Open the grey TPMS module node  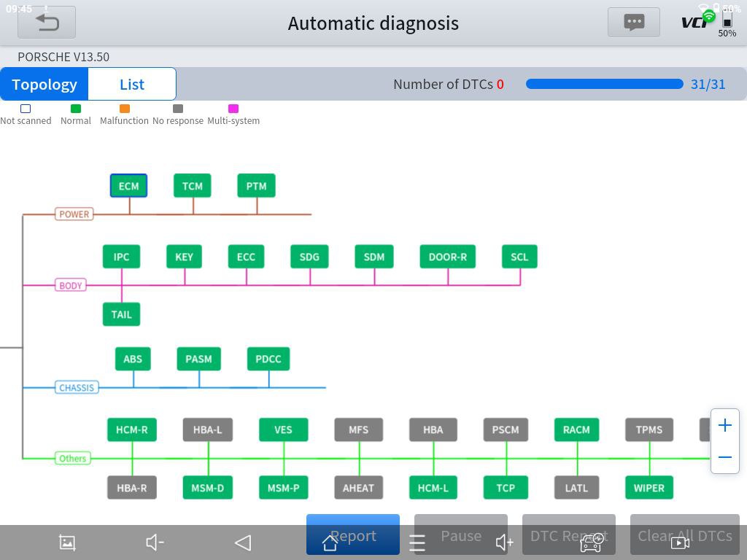[649, 429]
